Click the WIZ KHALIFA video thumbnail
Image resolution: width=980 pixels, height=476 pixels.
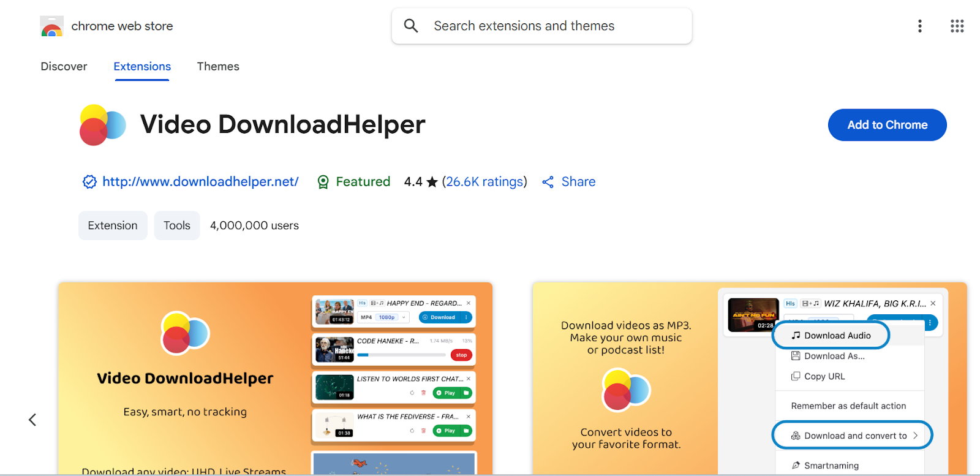point(753,315)
